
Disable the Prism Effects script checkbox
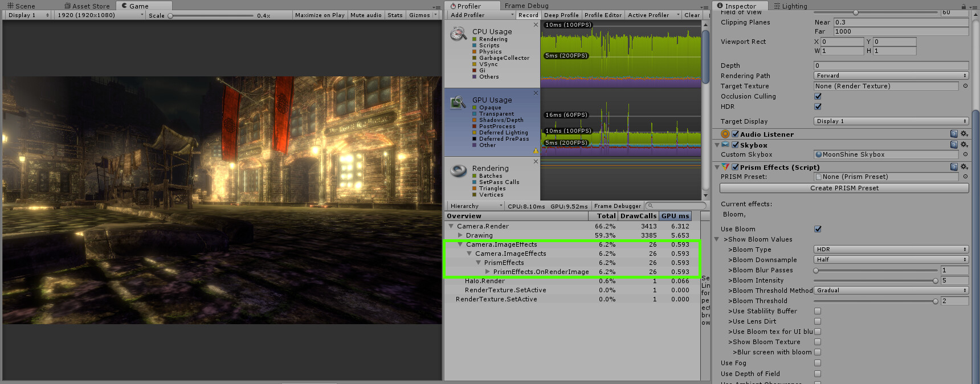(x=735, y=167)
